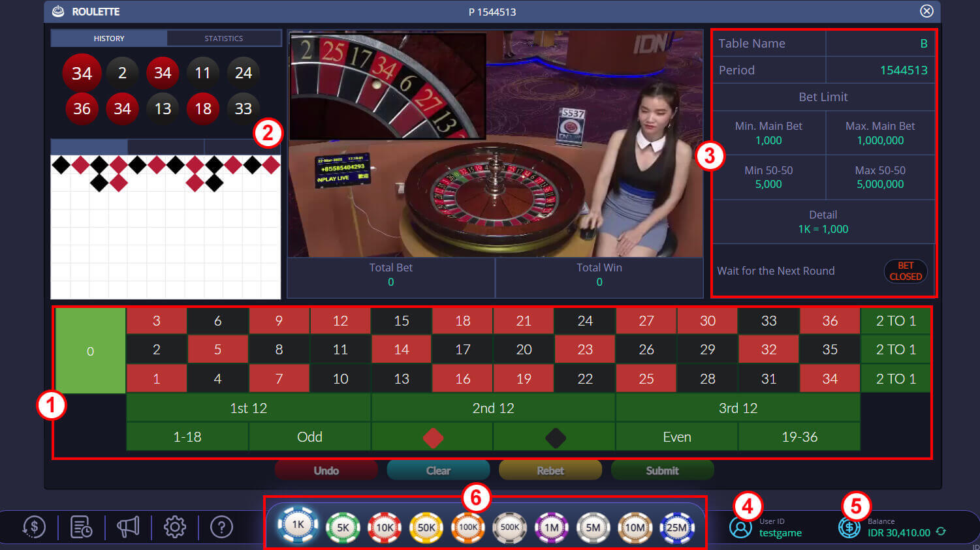Image resolution: width=980 pixels, height=550 pixels.
Task: Switch to the Statistics tab
Action: (x=224, y=38)
